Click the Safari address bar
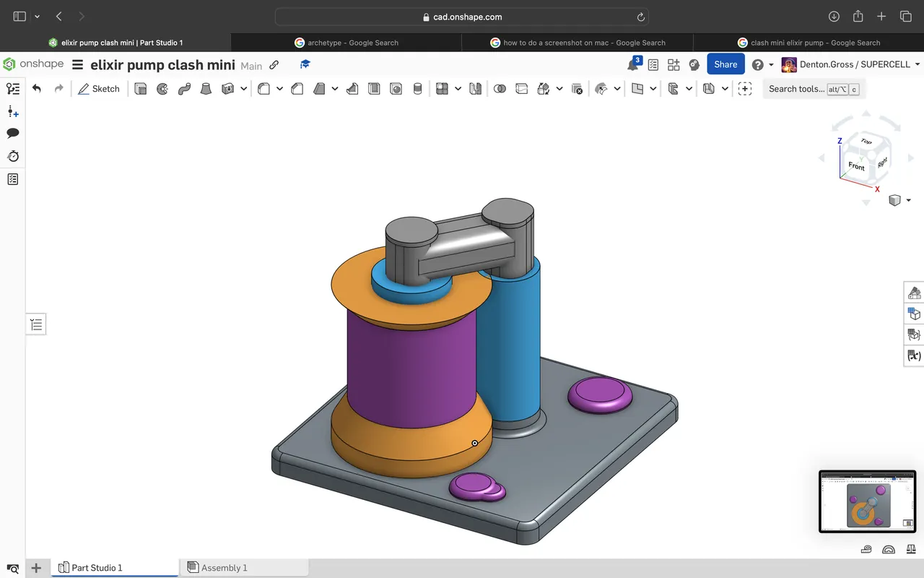This screenshot has height=578, width=924. pos(462,17)
